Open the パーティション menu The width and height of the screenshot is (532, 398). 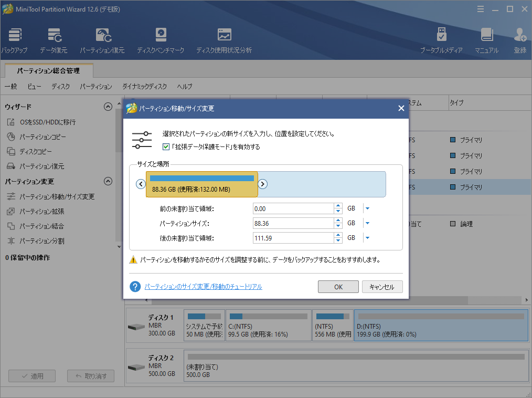96,87
